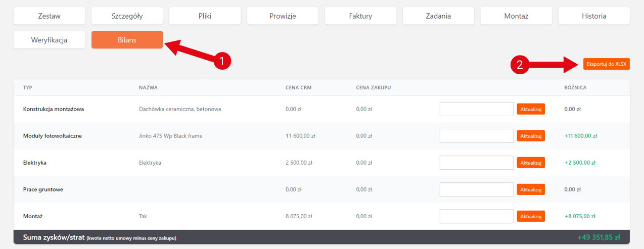Go to the Pliki tab

pyautogui.click(x=205, y=16)
